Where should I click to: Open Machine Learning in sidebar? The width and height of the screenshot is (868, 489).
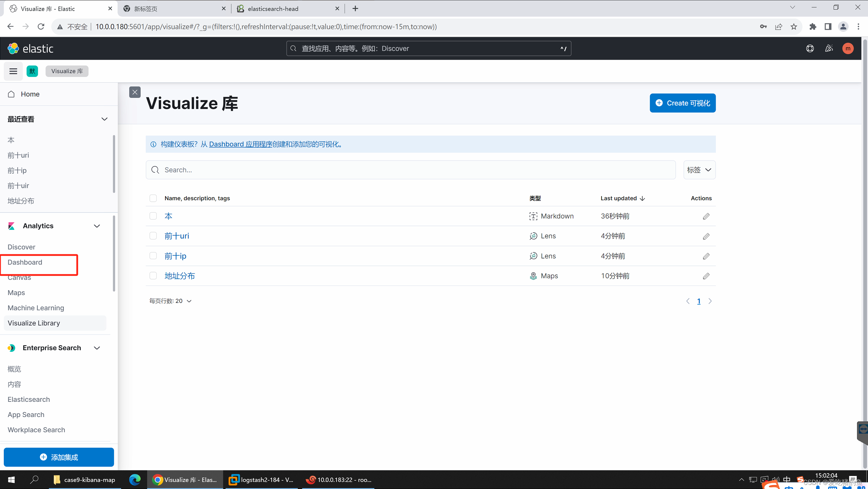pos(36,308)
